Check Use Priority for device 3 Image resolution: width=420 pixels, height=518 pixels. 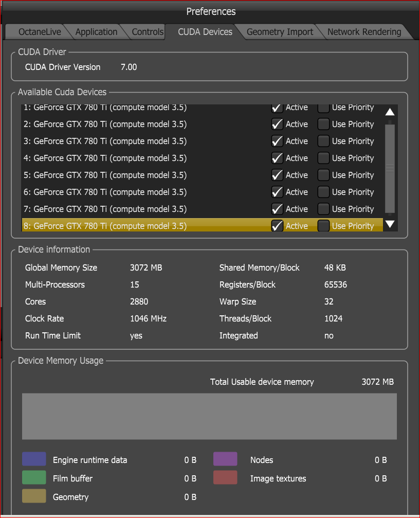tap(323, 141)
